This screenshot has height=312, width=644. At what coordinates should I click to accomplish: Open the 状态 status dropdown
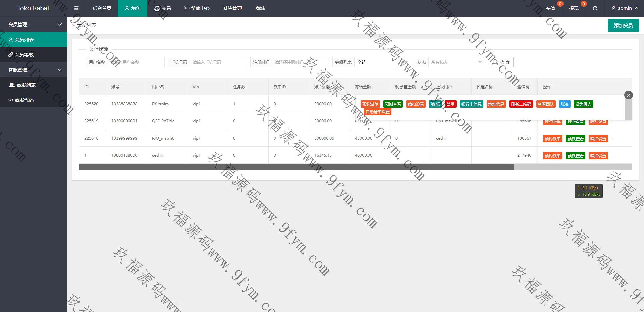(456, 62)
